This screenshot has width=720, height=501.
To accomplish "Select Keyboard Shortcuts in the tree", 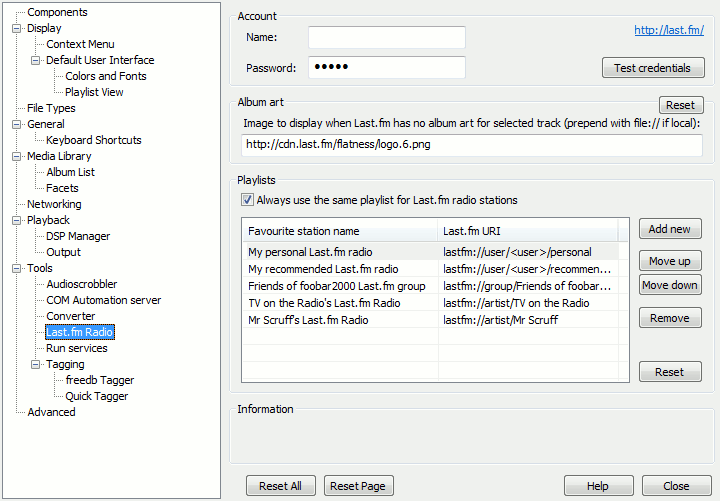I will click(x=94, y=140).
